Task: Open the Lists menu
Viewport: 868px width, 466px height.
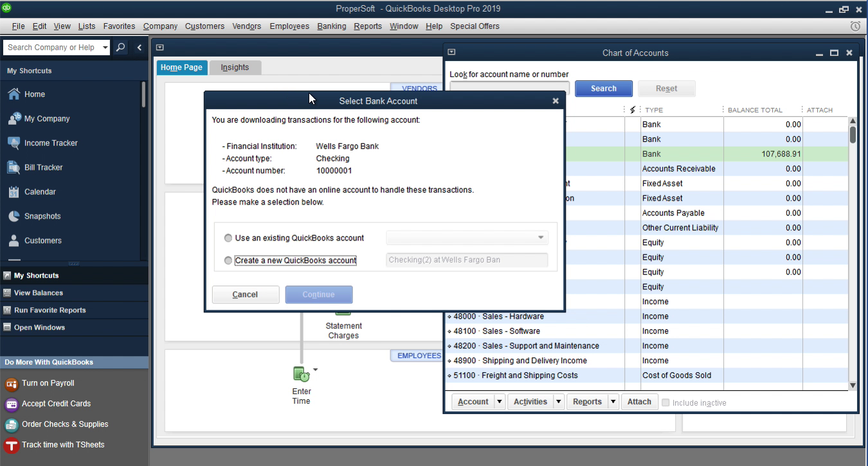Action: point(87,26)
